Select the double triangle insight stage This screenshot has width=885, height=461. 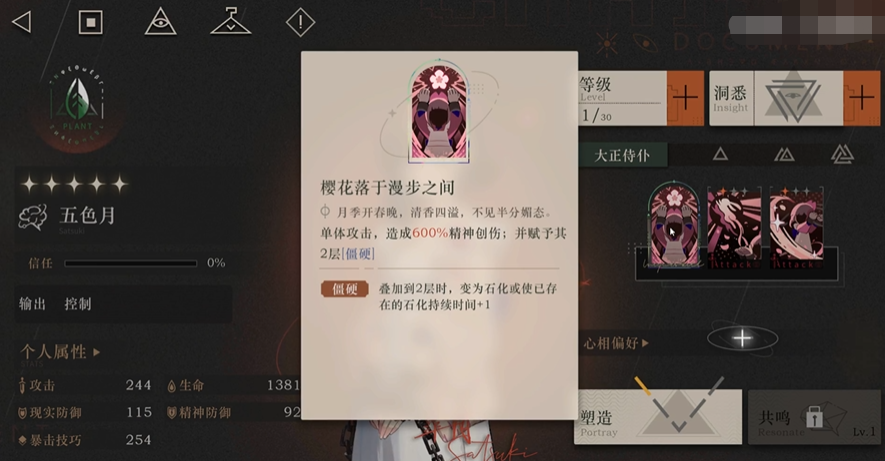[784, 154]
